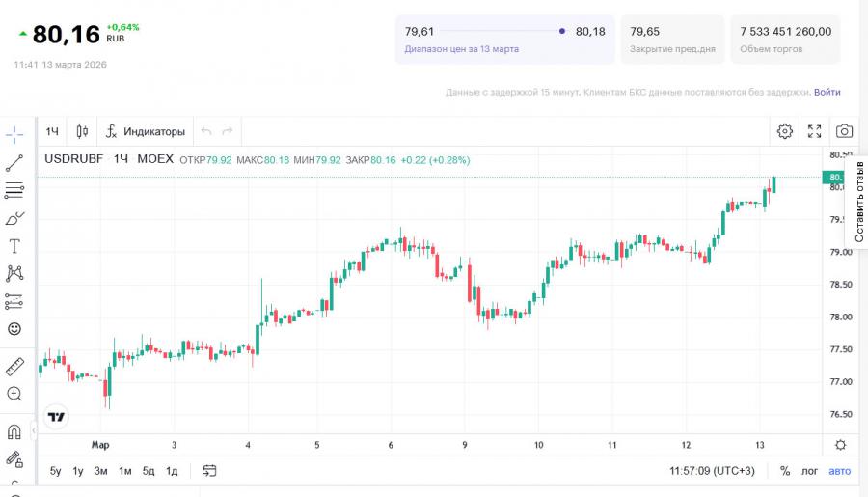Enter fullscreen chart mode
This screenshot has height=497, width=868.
815,131
